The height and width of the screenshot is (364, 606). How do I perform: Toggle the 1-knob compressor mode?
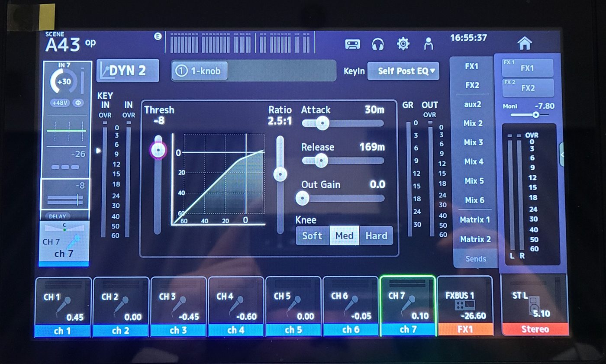[200, 71]
